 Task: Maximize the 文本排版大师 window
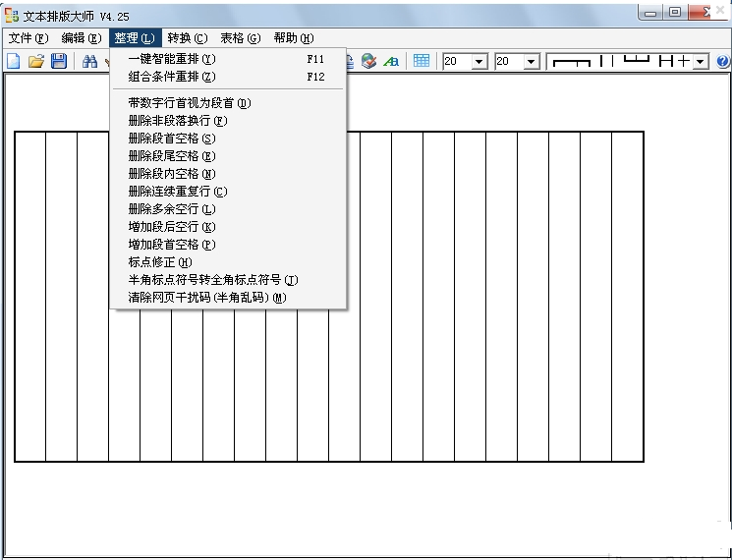[x=675, y=13]
